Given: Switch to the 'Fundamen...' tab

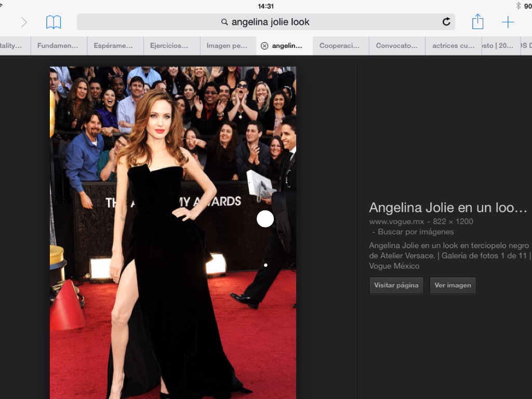Looking at the screenshot, I should pyautogui.click(x=58, y=46).
